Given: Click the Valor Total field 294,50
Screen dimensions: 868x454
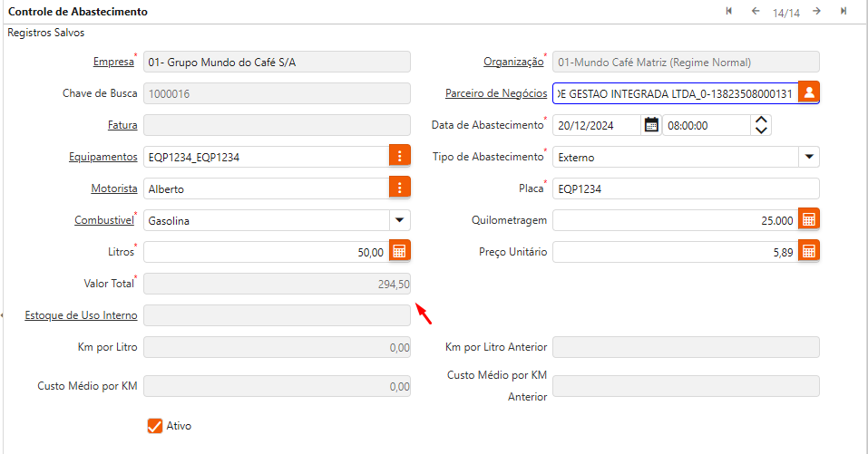Looking at the screenshot, I should tap(277, 284).
